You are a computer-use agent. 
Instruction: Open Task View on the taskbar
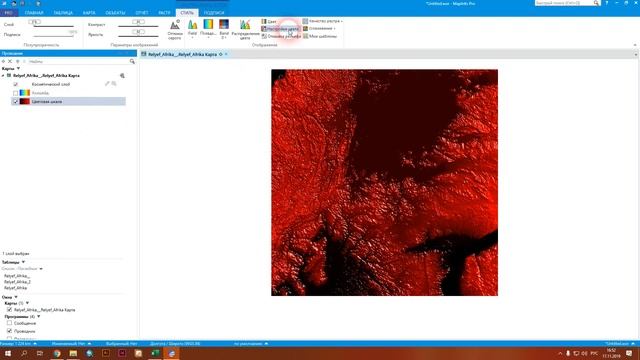40,353
